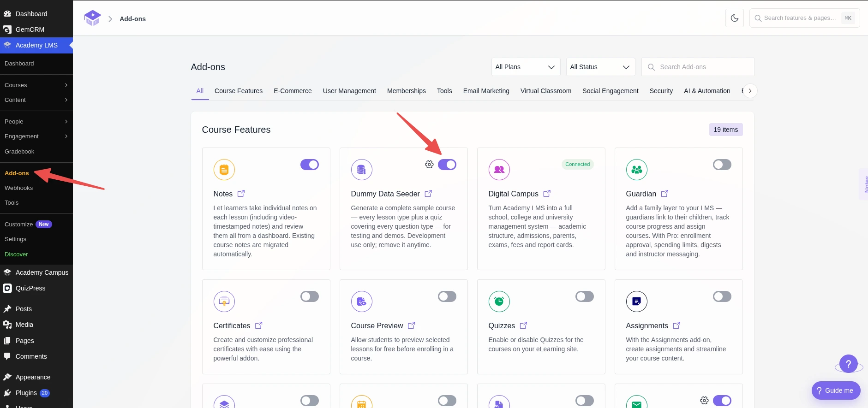Open Gradebook in the sidebar
868x408 pixels.
(x=19, y=152)
